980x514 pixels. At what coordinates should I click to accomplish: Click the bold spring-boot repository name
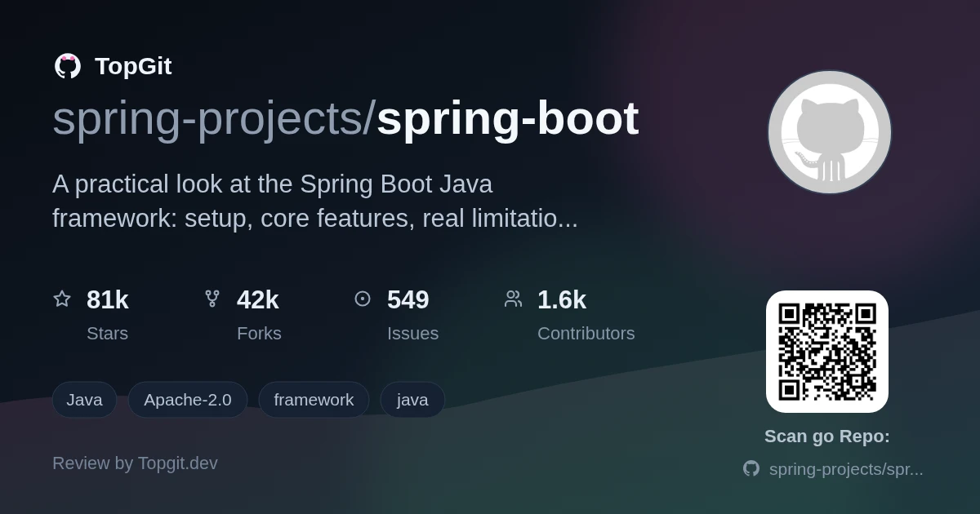[507, 118]
